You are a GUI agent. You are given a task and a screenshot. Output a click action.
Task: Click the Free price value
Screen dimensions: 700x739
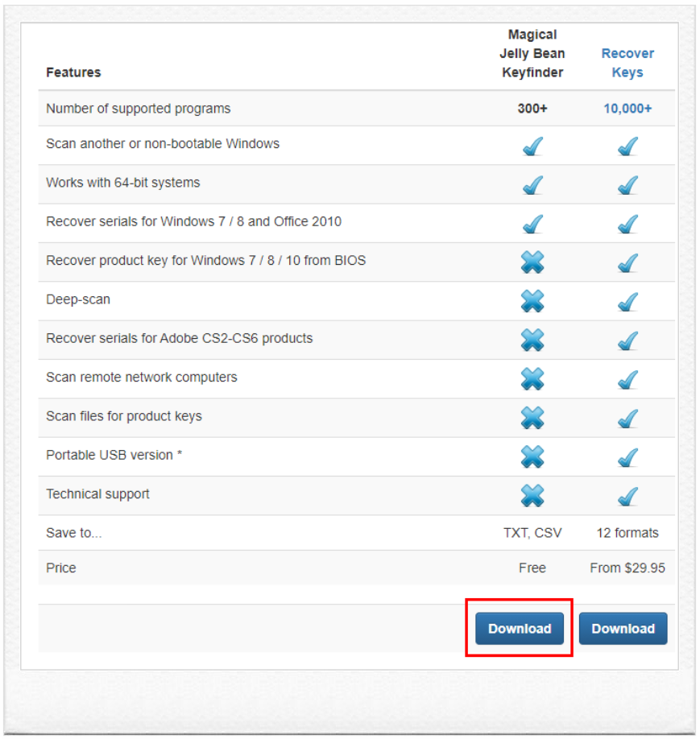tap(532, 568)
